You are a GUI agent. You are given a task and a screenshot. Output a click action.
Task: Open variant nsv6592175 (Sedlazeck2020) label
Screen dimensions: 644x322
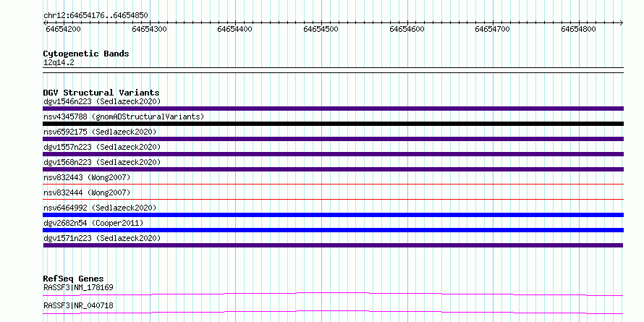tap(100, 132)
